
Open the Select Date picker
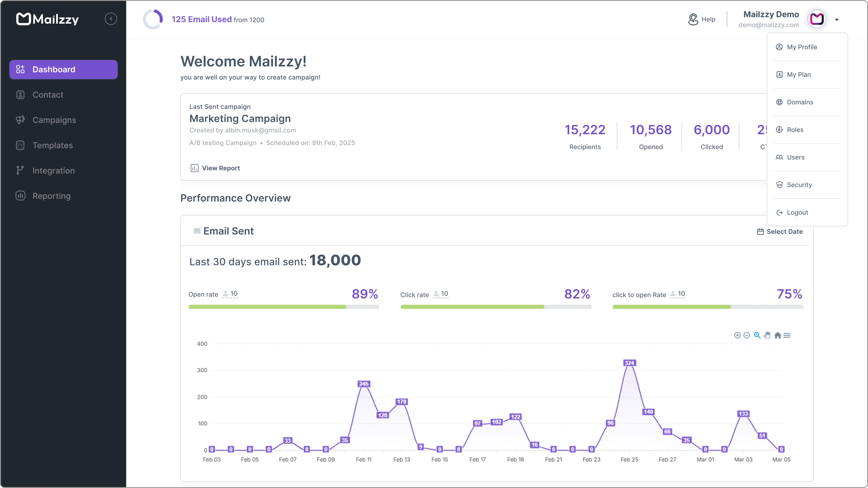[780, 231]
